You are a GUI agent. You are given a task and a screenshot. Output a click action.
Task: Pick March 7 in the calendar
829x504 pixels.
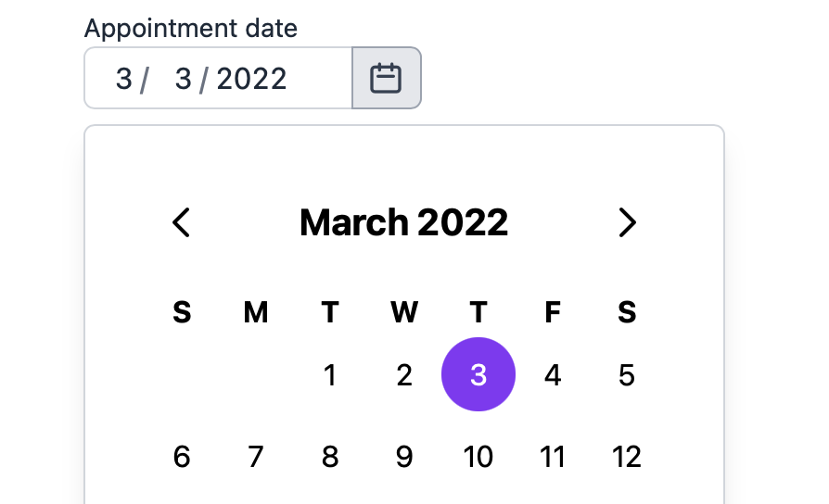point(256,457)
